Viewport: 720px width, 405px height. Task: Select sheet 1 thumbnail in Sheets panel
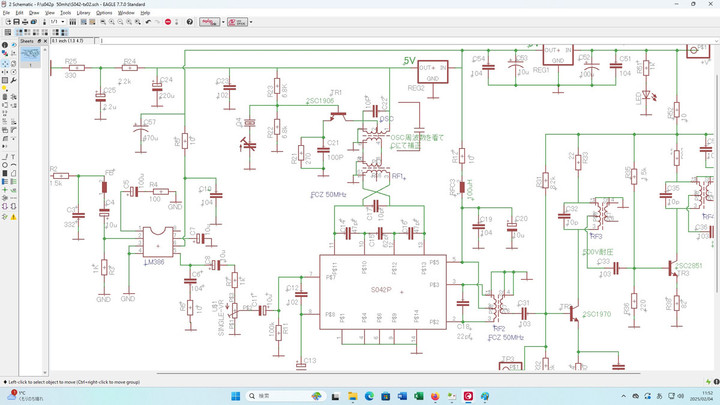[32, 52]
